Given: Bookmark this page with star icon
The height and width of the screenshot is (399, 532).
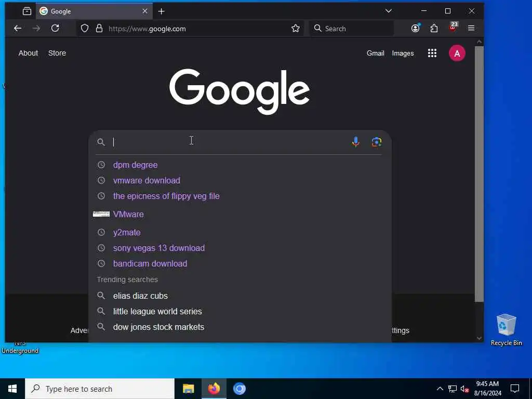Looking at the screenshot, I should (x=296, y=28).
